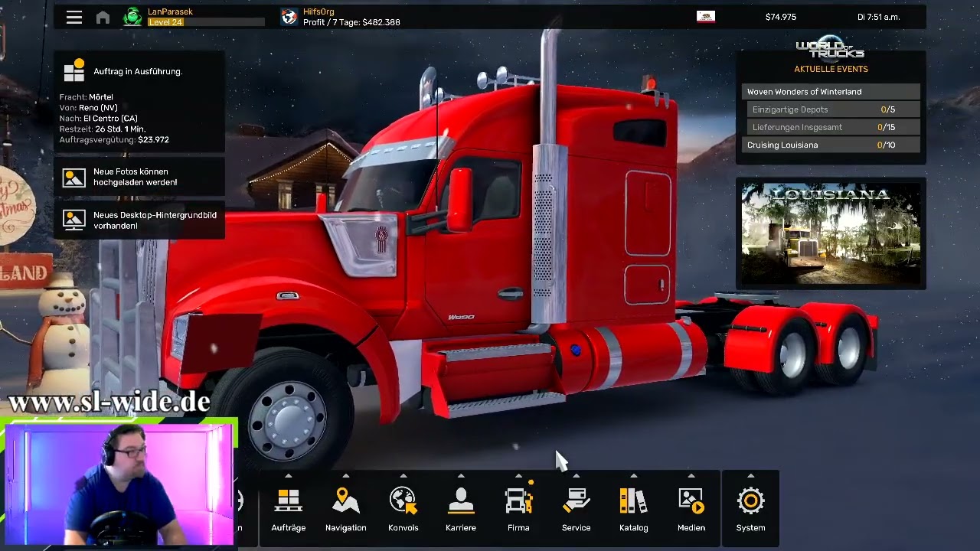Open the Service icon

(576, 501)
